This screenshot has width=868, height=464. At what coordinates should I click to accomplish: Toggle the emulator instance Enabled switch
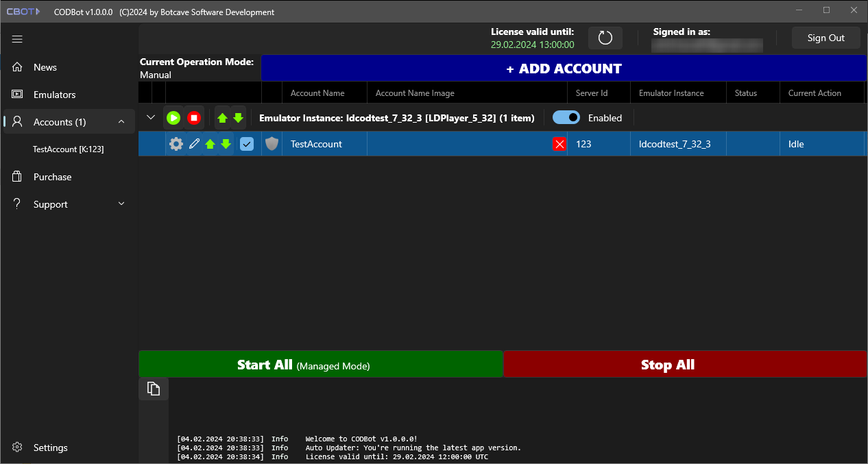tap(566, 118)
